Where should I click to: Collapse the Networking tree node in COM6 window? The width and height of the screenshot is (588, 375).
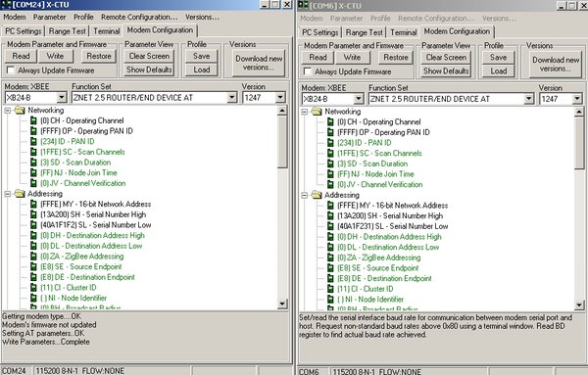pyautogui.click(x=305, y=112)
